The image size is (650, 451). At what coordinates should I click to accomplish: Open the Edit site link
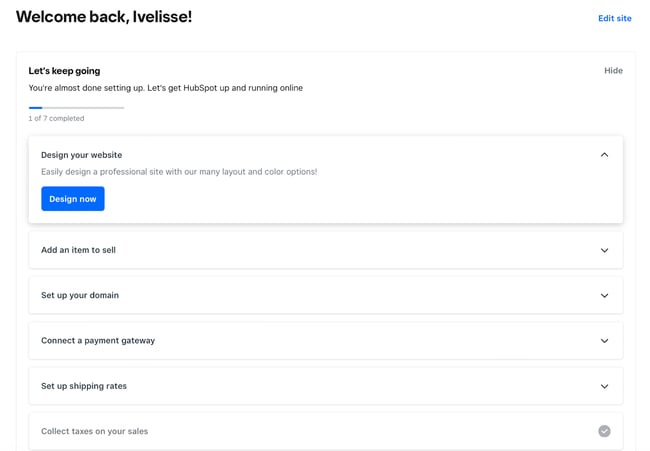[614, 18]
